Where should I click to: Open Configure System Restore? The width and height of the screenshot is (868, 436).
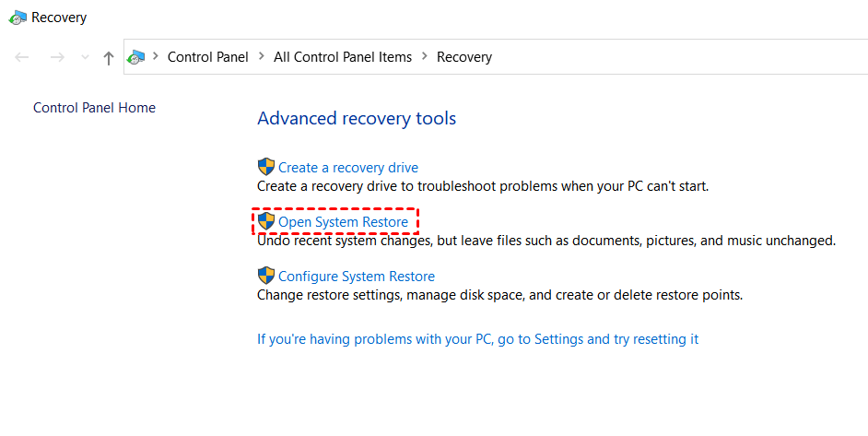point(357,277)
